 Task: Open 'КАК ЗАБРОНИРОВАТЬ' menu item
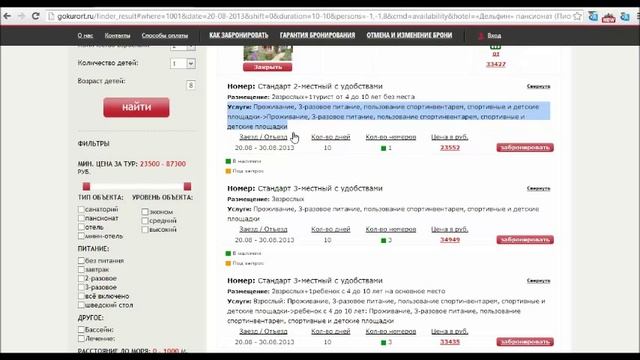(239, 36)
